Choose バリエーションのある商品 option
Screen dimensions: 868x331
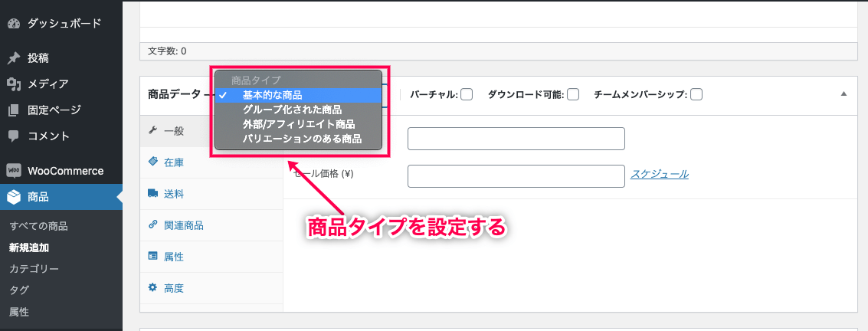coord(298,139)
